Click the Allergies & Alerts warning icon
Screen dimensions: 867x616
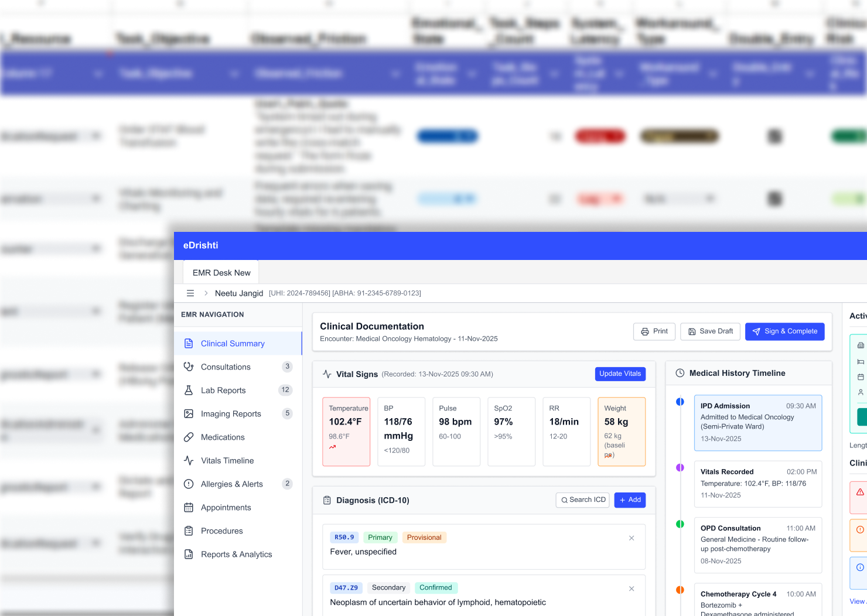click(x=187, y=484)
